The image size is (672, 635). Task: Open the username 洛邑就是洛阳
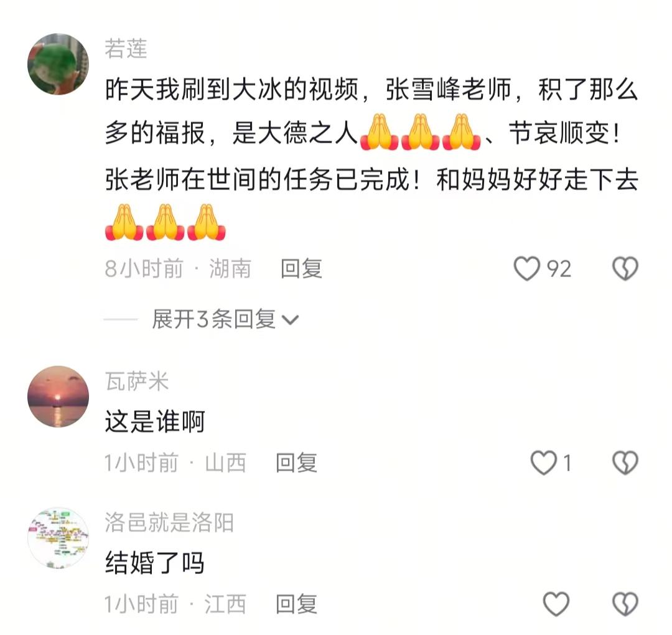point(169,523)
